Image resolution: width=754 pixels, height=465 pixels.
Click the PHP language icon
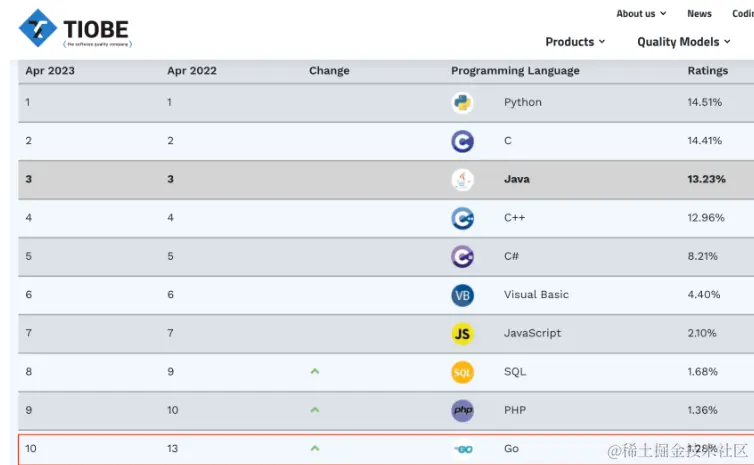pos(462,410)
